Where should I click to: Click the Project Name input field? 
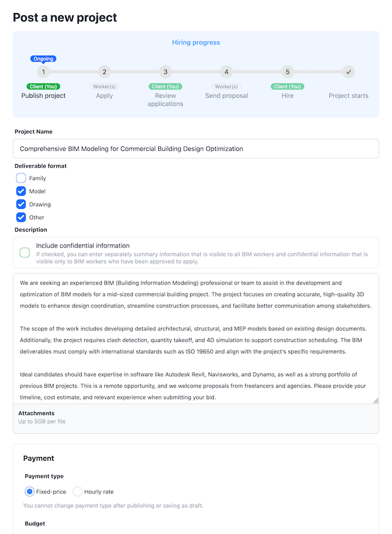tap(196, 149)
